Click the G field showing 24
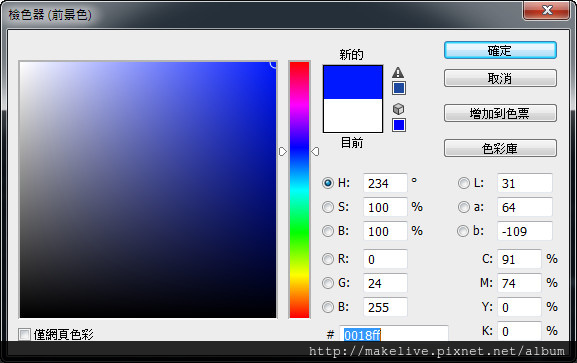 (x=385, y=283)
